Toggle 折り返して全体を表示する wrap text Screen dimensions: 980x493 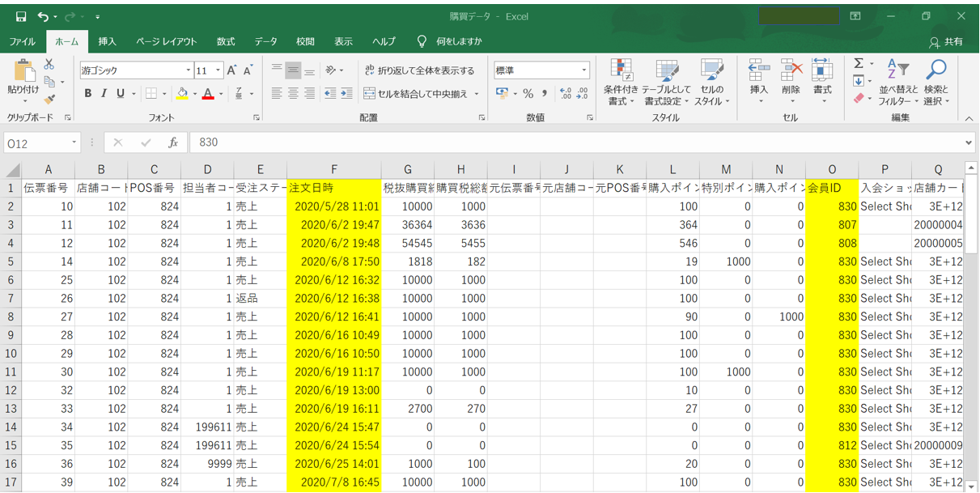coord(419,70)
